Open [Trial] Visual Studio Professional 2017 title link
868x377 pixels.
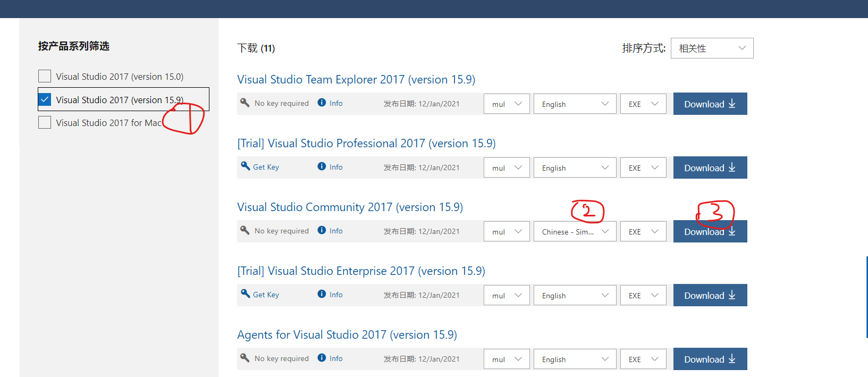pyautogui.click(x=366, y=143)
